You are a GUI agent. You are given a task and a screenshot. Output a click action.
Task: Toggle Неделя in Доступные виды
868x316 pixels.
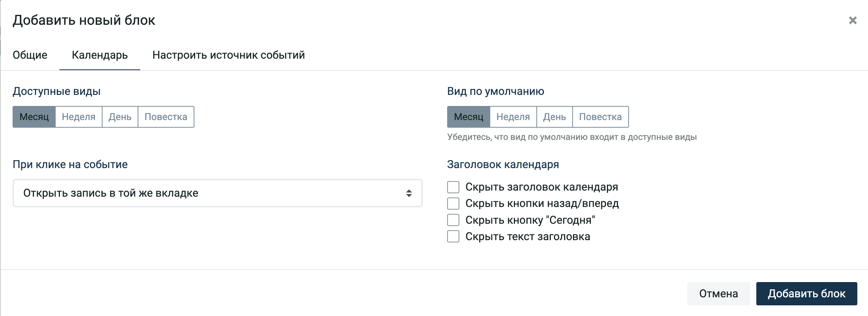pos(79,117)
